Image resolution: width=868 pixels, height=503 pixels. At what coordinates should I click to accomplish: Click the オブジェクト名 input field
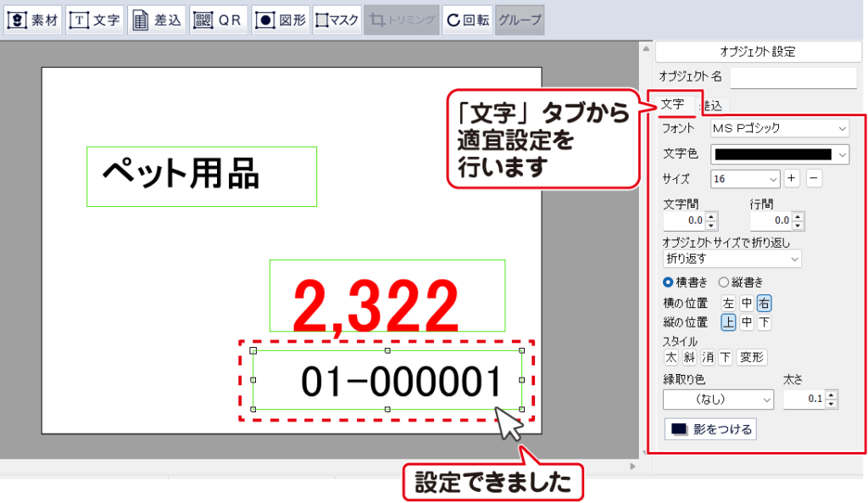coord(793,77)
